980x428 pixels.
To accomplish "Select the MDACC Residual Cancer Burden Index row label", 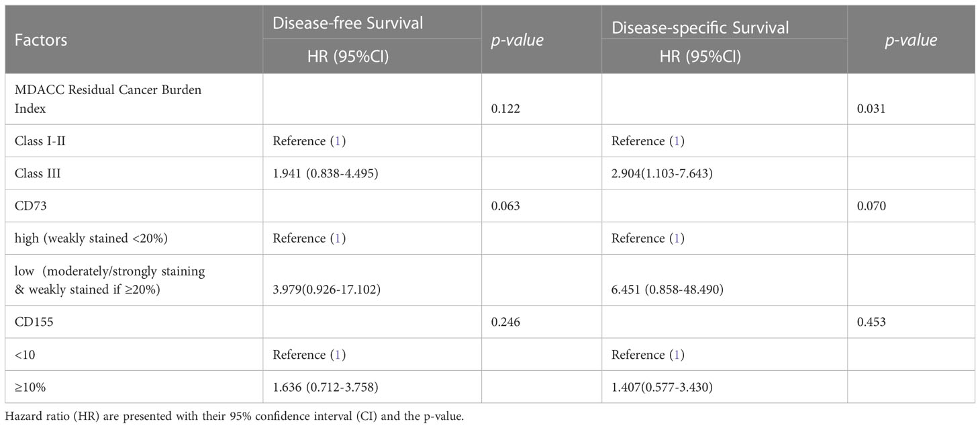I will tap(108, 99).
